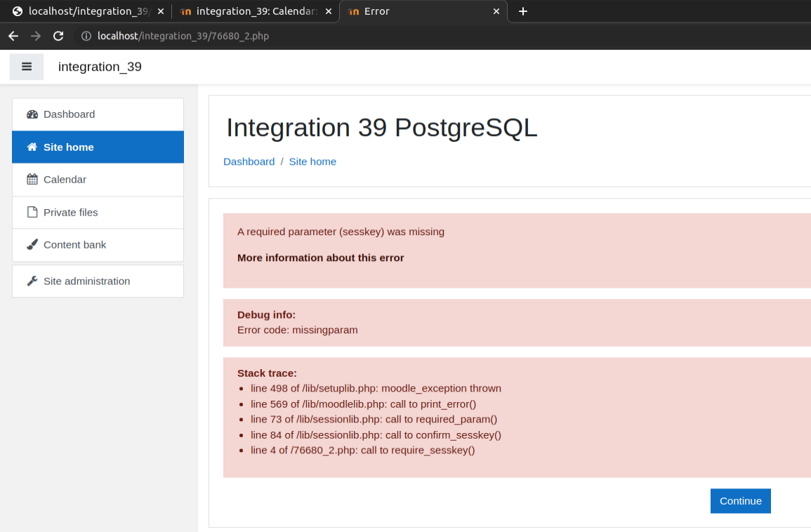
Task: Click stack trace line 73 required_param() entry
Action: [x=374, y=419]
